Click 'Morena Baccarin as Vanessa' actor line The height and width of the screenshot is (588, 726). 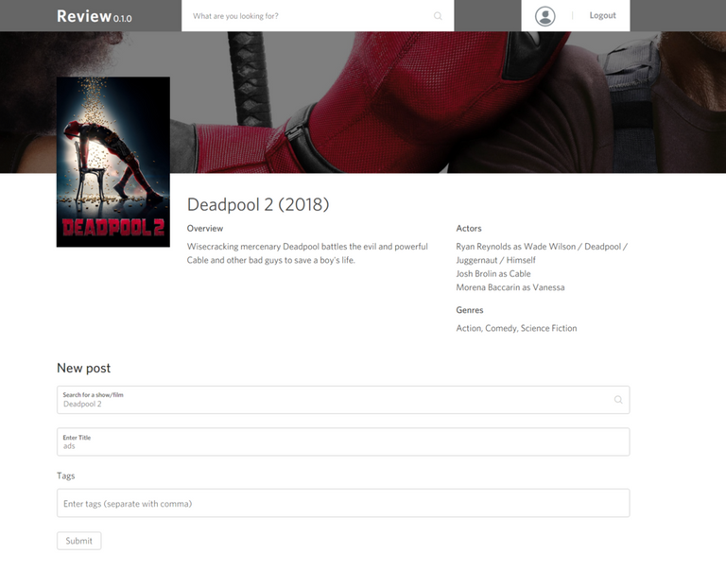coord(510,287)
